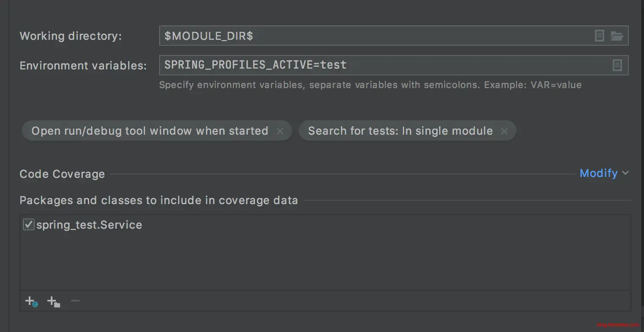The height and width of the screenshot is (332, 644).
Task: Click the remove (minus) coverage entry icon
Action: point(75,301)
